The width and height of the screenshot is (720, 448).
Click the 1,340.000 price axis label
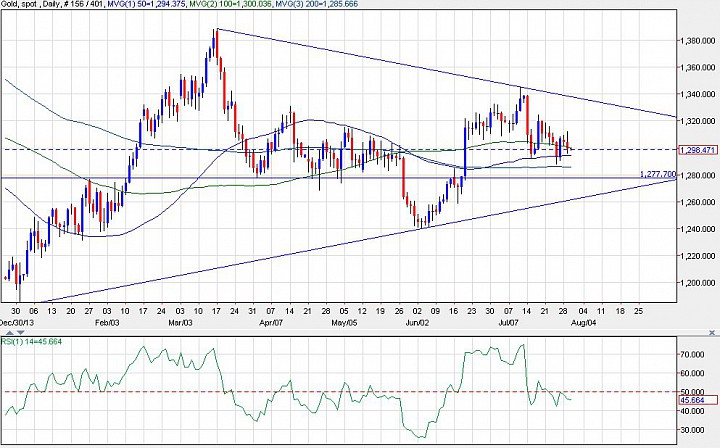698,95
